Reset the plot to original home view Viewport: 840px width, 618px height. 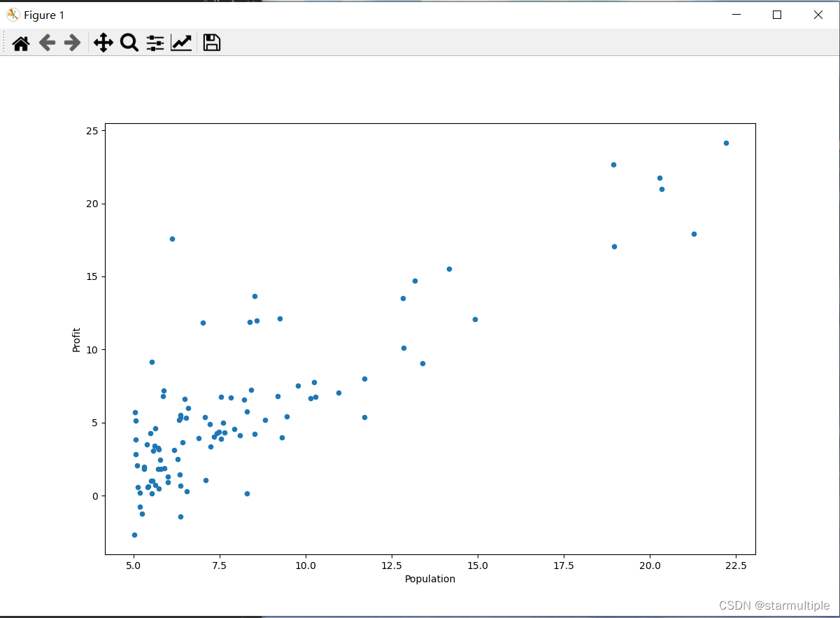point(21,43)
